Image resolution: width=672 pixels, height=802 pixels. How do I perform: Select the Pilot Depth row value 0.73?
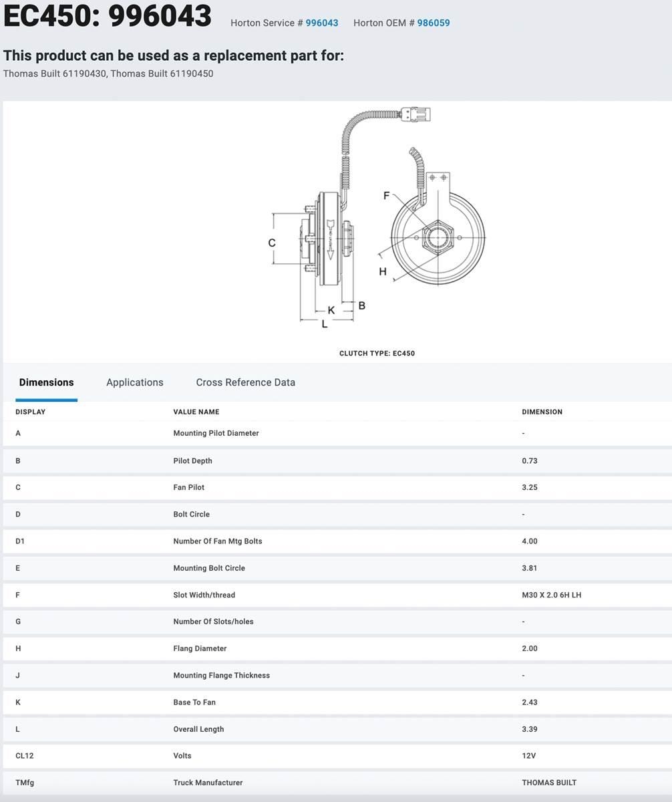[530, 461]
